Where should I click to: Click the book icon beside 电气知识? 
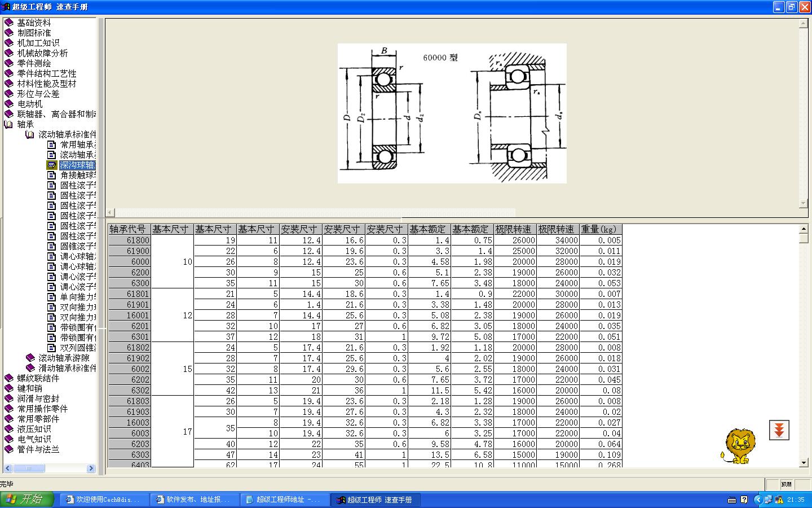click(8, 439)
